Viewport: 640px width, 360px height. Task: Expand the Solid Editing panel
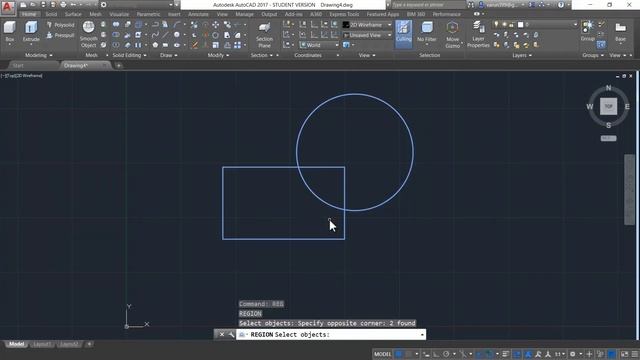pyautogui.click(x=129, y=55)
